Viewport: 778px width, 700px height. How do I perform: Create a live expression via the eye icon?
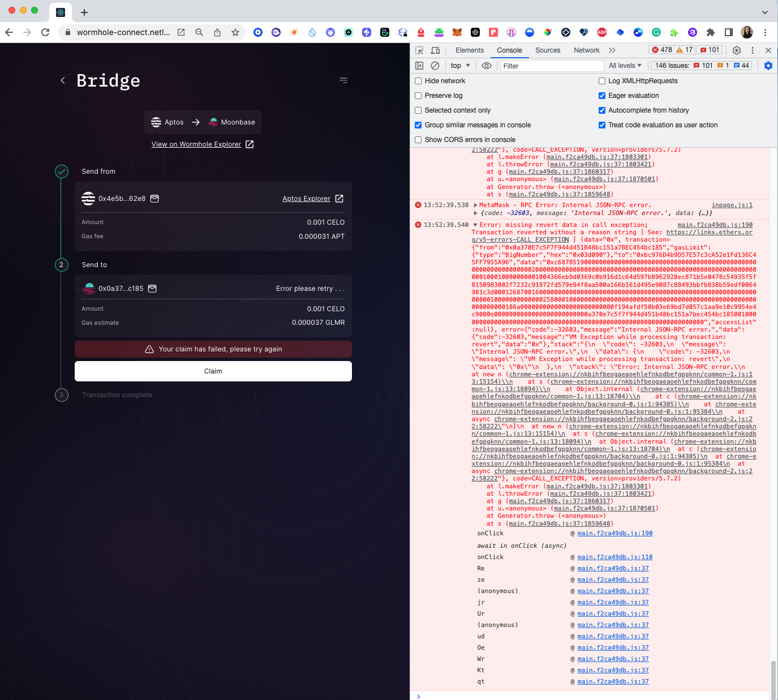point(487,66)
